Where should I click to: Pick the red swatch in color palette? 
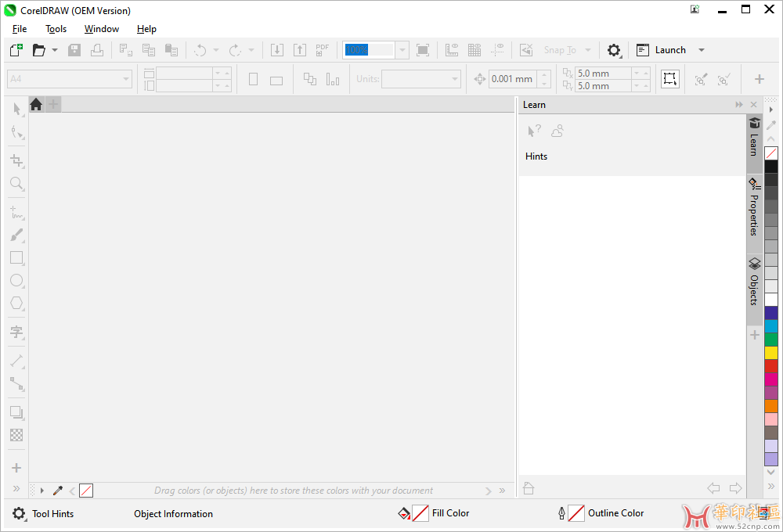pyautogui.click(x=771, y=366)
